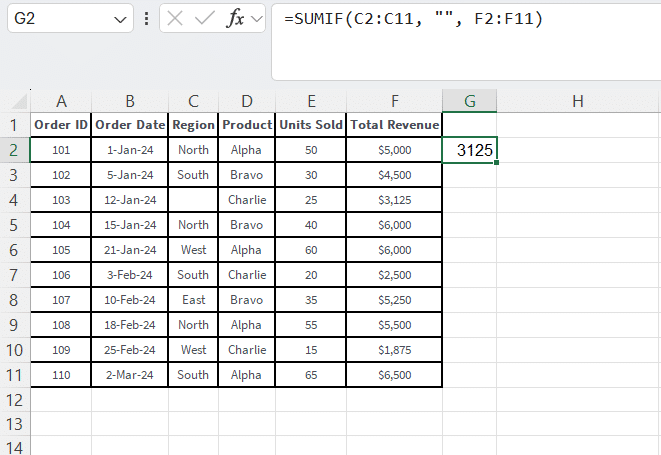
Task: Click the Bravo cell for order 104
Action: tap(247, 225)
